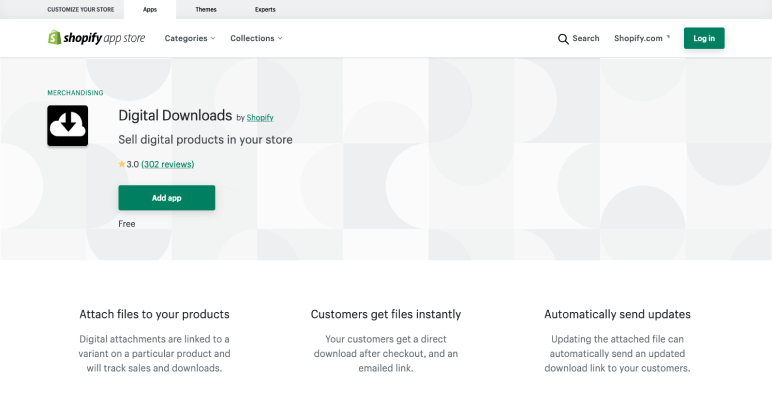The height and width of the screenshot is (400, 772).
Task: Expand the Categories dropdown
Action: pyautogui.click(x=190, y=38)
